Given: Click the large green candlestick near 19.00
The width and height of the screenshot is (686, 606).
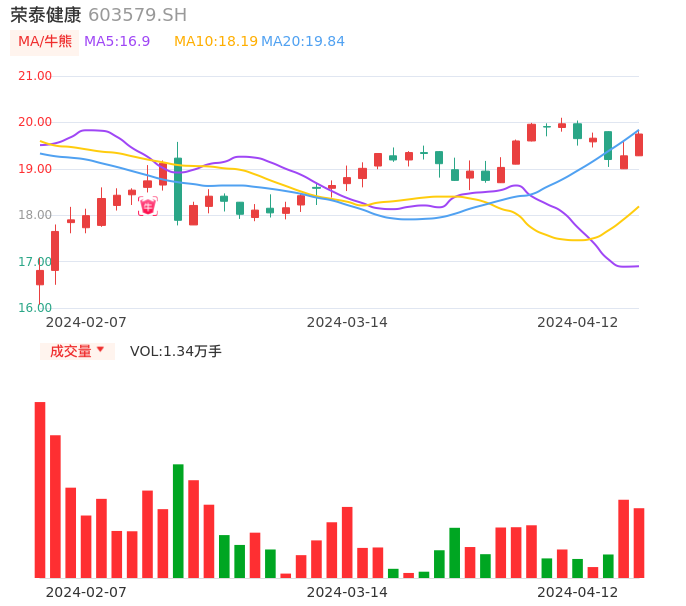Looking at the screenshot, I should [x=178, y=189].
